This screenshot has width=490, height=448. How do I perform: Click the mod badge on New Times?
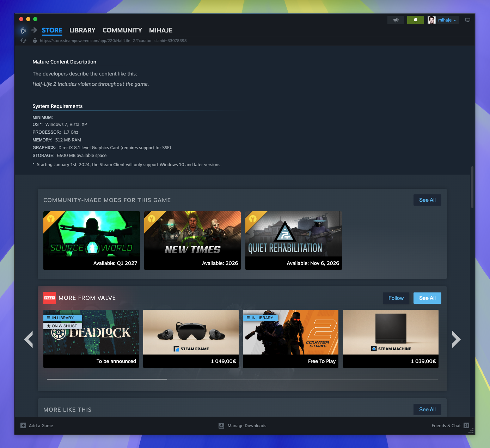tap(152, 219)
